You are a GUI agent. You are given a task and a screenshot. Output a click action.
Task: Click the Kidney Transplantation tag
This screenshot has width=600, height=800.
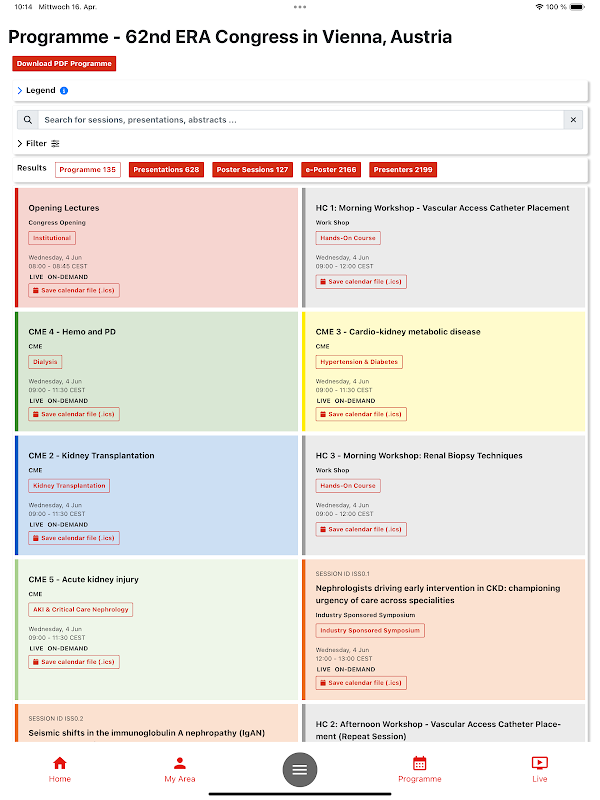pos(69,486)
